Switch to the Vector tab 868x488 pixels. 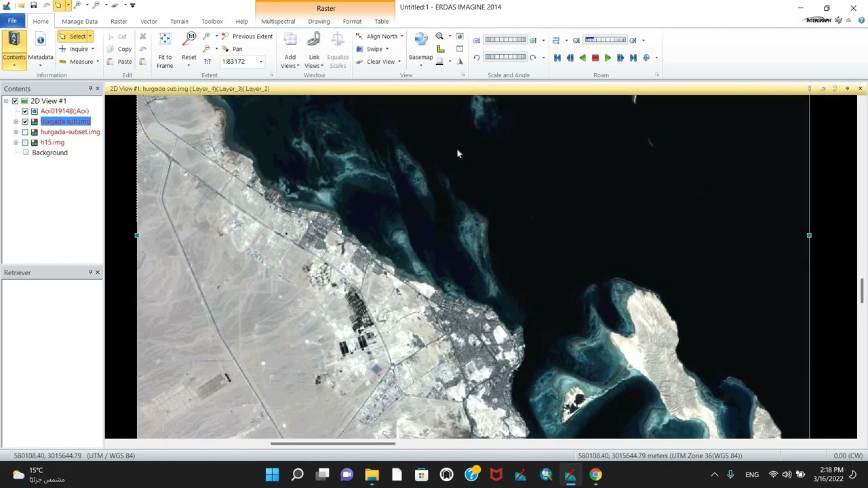149,21
